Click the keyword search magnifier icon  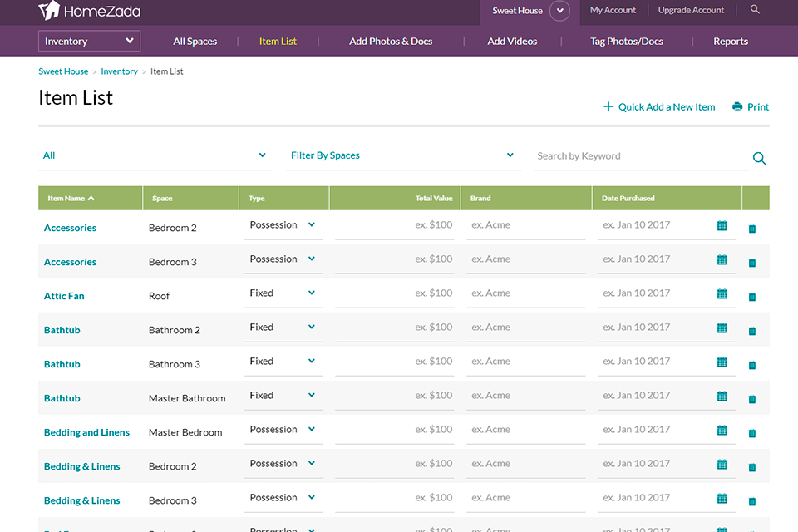pos(759,158)
